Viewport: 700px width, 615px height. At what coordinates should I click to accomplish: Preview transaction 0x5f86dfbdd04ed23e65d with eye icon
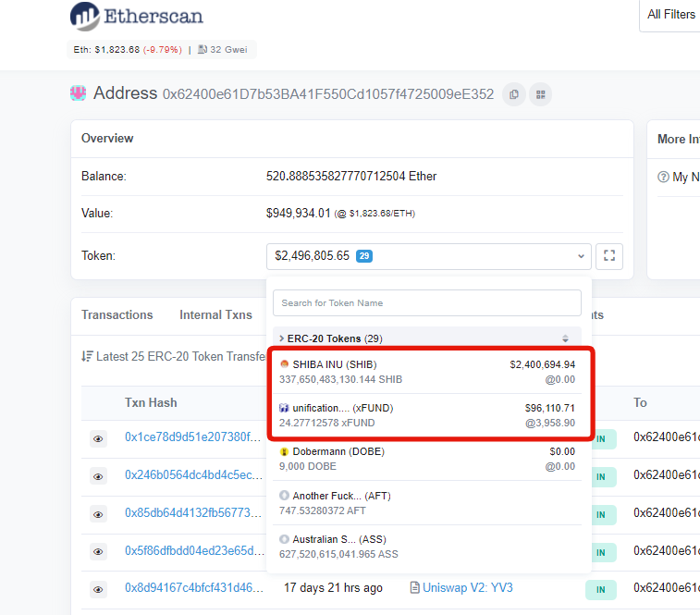[x=98, y=552]
